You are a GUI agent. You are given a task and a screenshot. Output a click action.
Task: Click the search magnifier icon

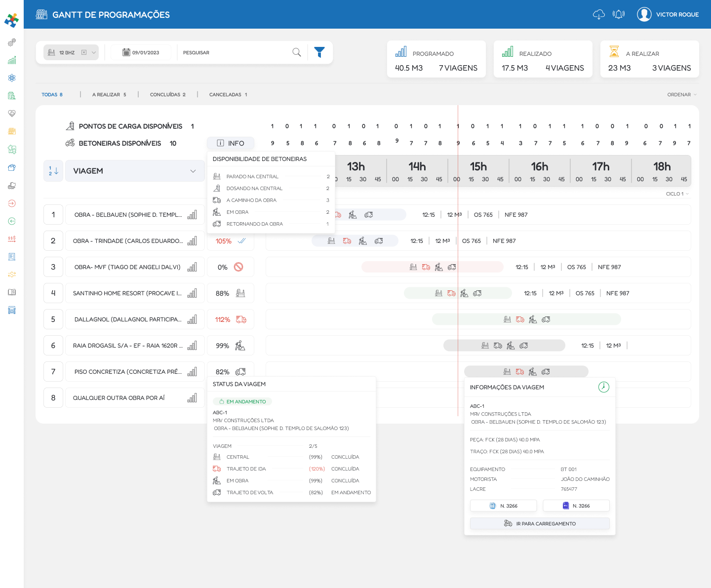(297, 52)
